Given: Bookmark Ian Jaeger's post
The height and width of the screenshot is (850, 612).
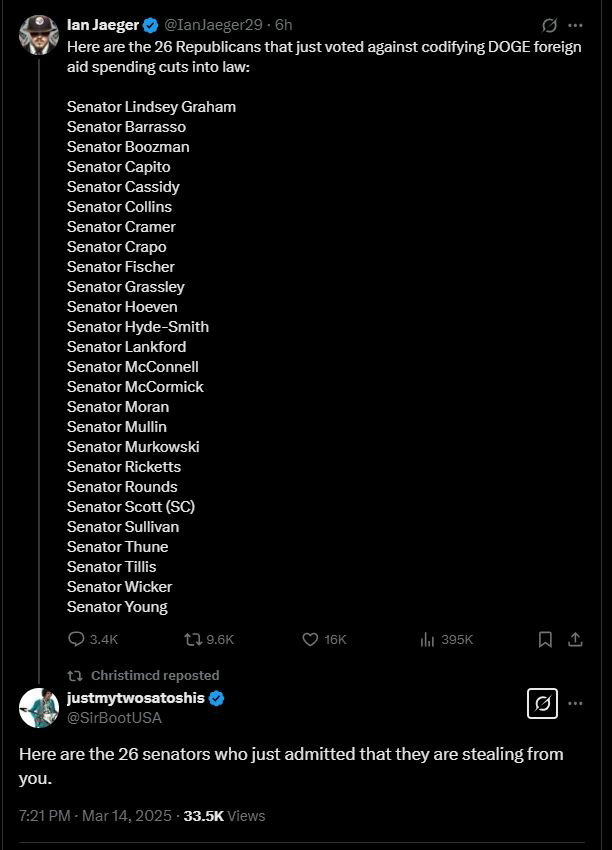Looking at the screenshot, I should (x=545, y=640).
